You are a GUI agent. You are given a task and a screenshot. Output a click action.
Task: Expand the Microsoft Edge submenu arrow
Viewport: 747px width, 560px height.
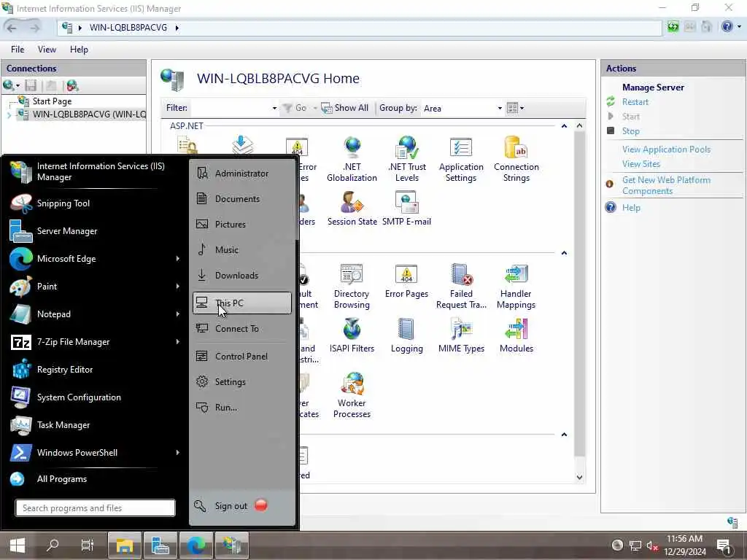coord(178,259)
